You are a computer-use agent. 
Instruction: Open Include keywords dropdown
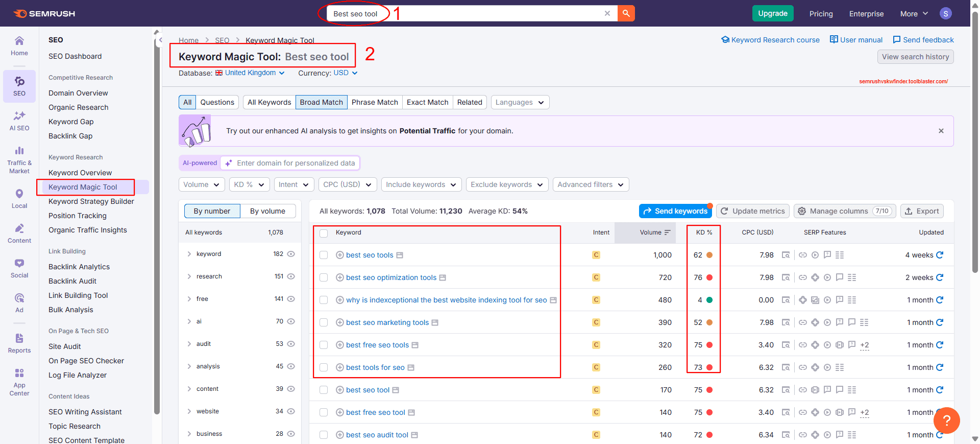pos(421,184)
